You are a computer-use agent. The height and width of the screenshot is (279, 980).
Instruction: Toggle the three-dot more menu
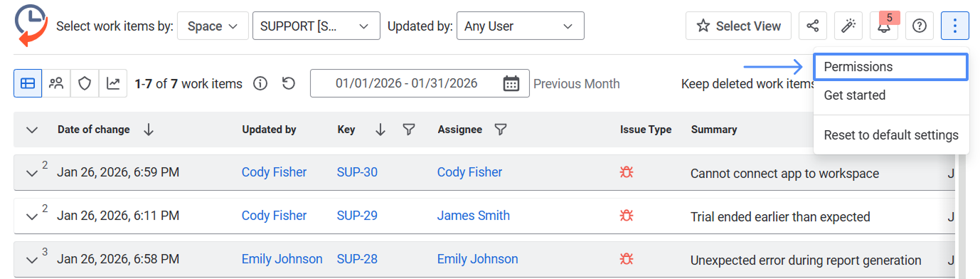click(x=955, y=26)
